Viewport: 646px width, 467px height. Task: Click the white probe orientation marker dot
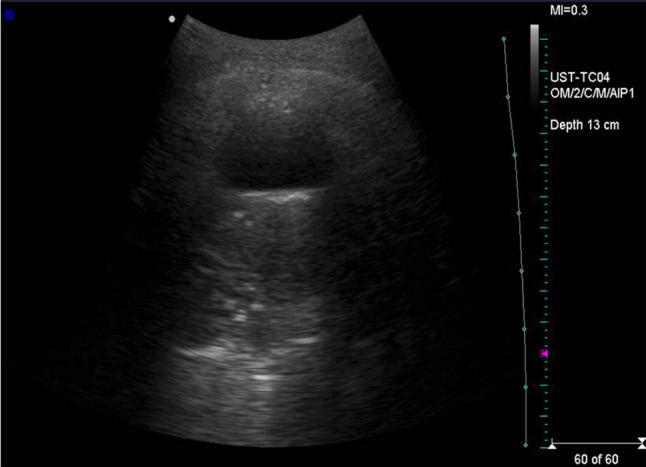[172, 19]
